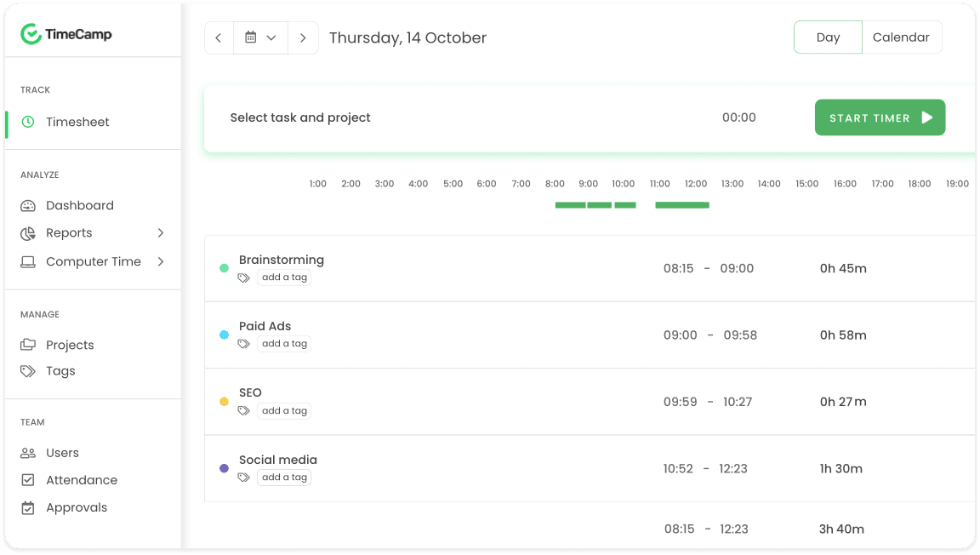Click the Approvals calendar-check icon
This screenshot has width=980, height=555.
point(28,507)
